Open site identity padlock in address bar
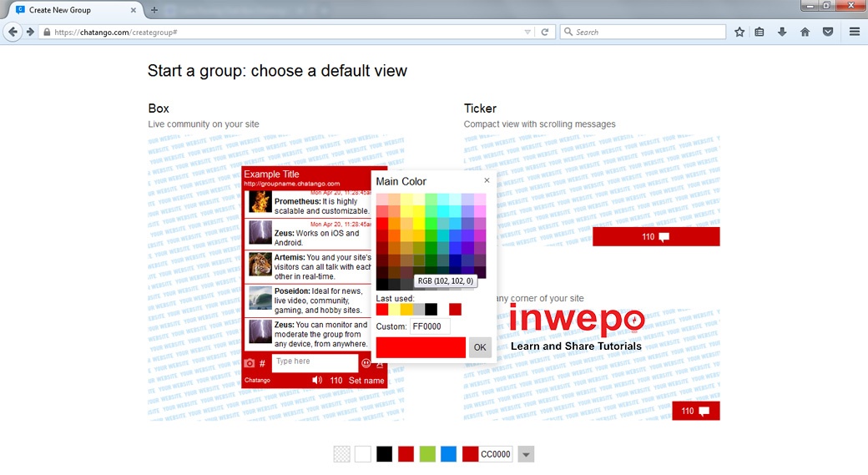Screen dimensions: 868x475 47,32
